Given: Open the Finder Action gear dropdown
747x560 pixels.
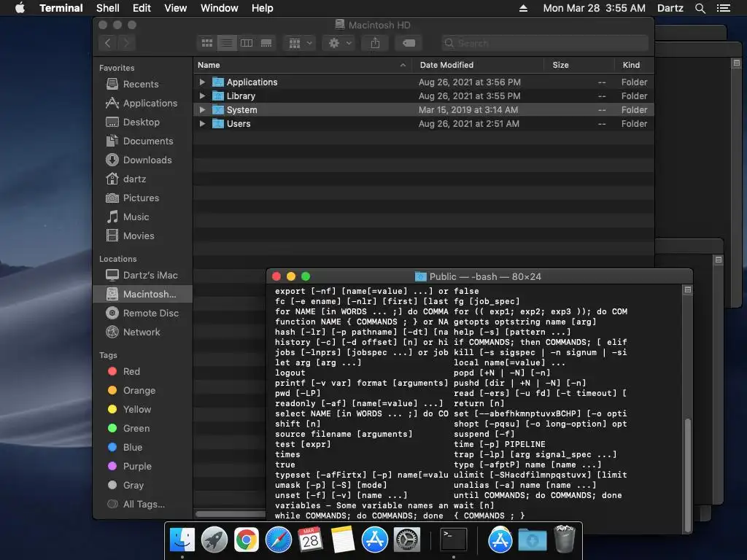Looking at the screenshot, I should (x=340, y=43).
